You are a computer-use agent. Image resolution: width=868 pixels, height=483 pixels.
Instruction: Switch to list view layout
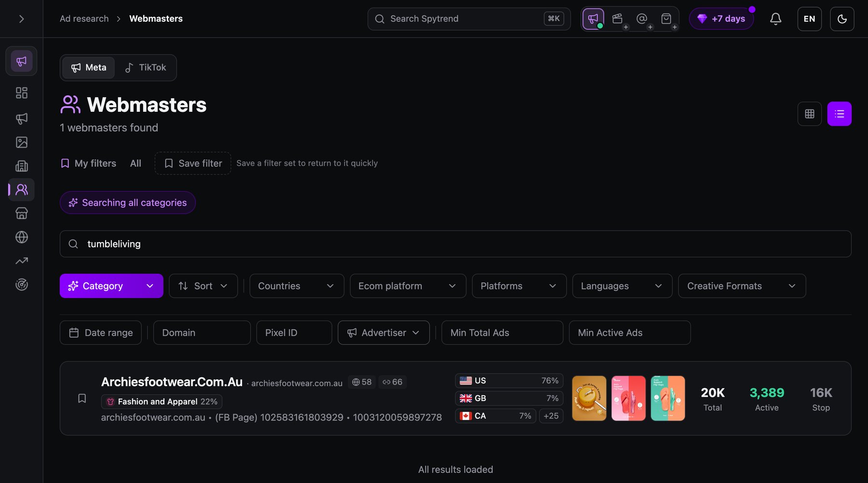click(x=840, y=114)
